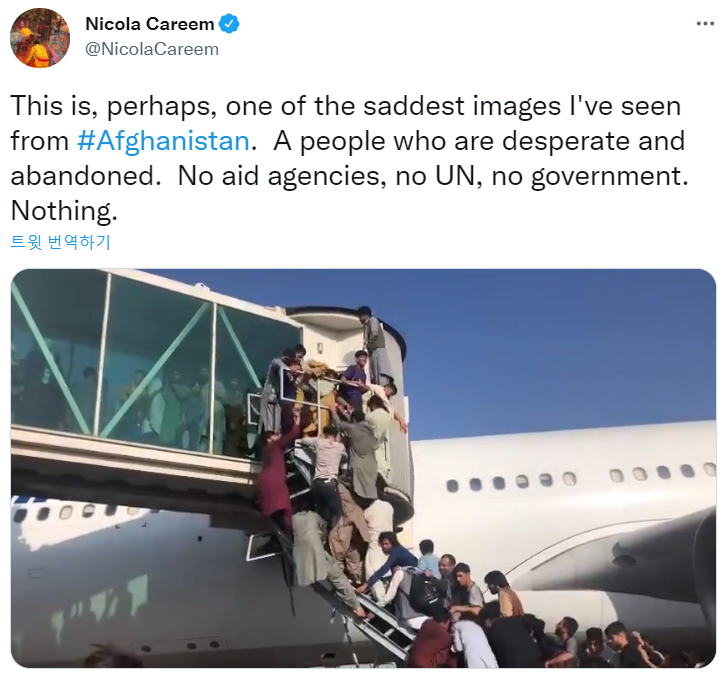Click Nicola Careem's profile avatar
Viewport: 727px width, 675px height.
click(40, 38)
